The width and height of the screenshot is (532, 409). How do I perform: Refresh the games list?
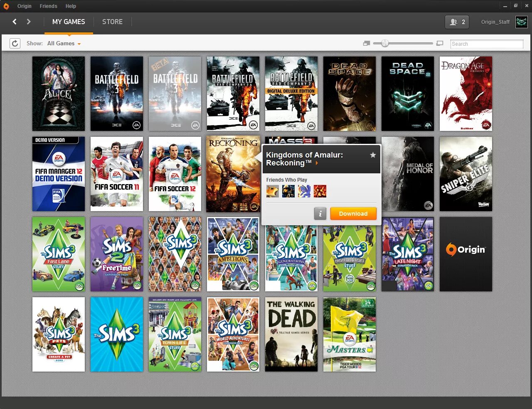(x=15, y=44)
